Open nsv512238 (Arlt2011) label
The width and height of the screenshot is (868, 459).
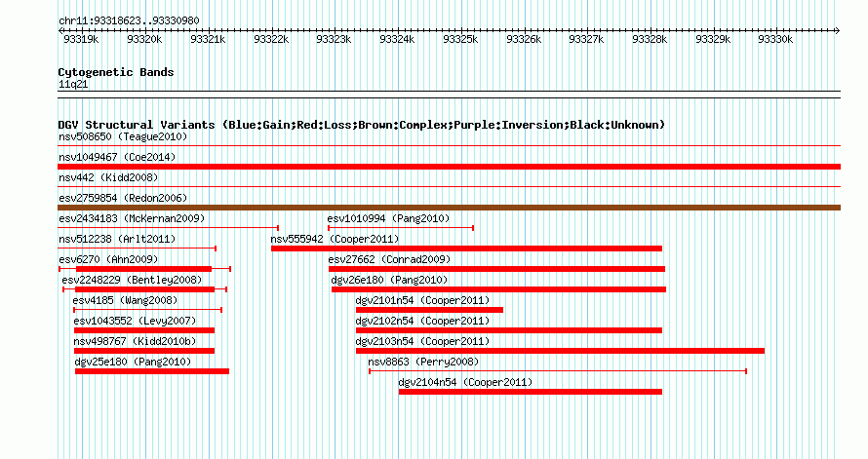click(x=117, y=239)
